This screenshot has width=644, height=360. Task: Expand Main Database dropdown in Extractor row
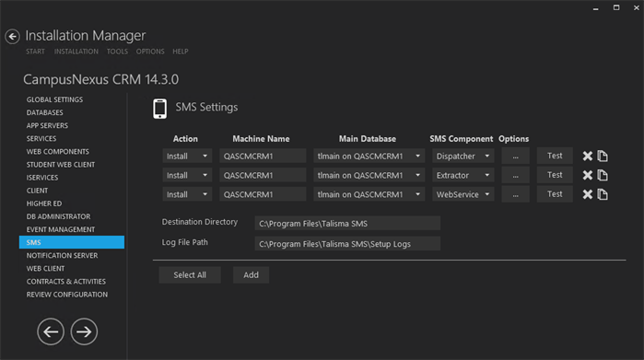[369, 175]
